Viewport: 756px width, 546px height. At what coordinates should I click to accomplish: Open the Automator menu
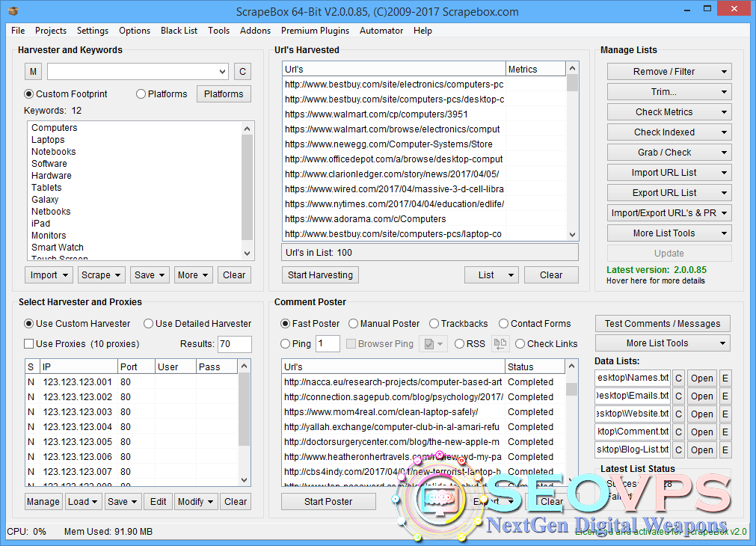click(381, 31)
